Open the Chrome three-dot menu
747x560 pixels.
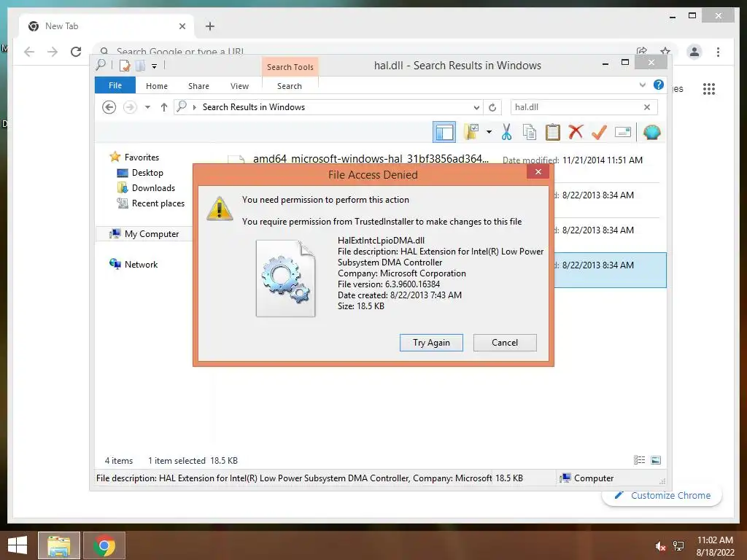click(718, 52)
